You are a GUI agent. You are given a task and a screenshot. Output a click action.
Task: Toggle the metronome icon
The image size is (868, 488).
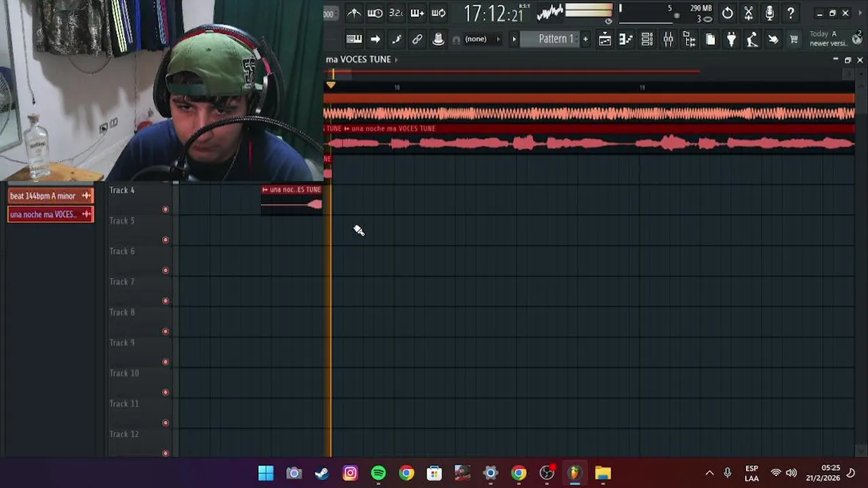pos(354,13)
